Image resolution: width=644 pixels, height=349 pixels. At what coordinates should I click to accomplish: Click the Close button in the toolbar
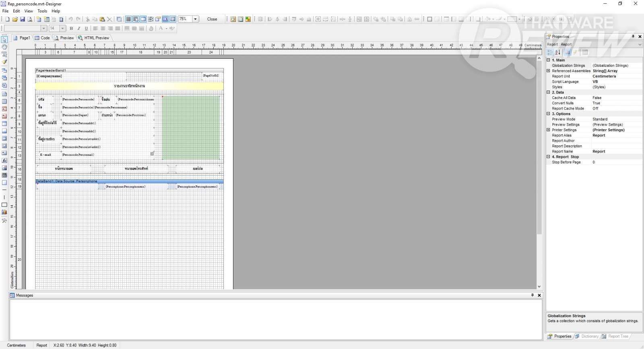coord(212,19)
